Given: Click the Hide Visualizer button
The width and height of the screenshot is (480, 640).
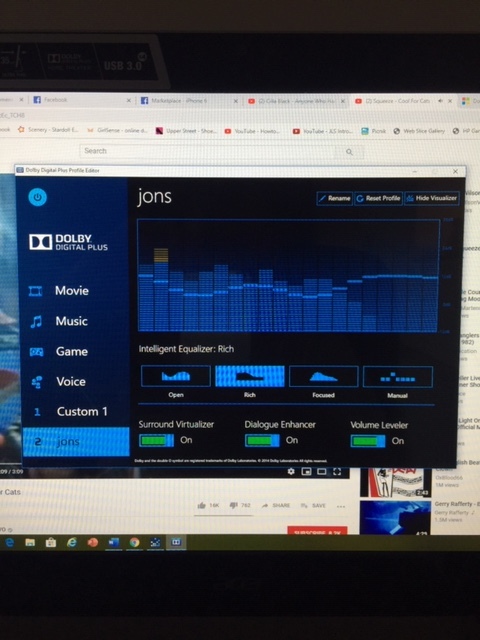Looking at the screenshot, I should coord(431,198).
